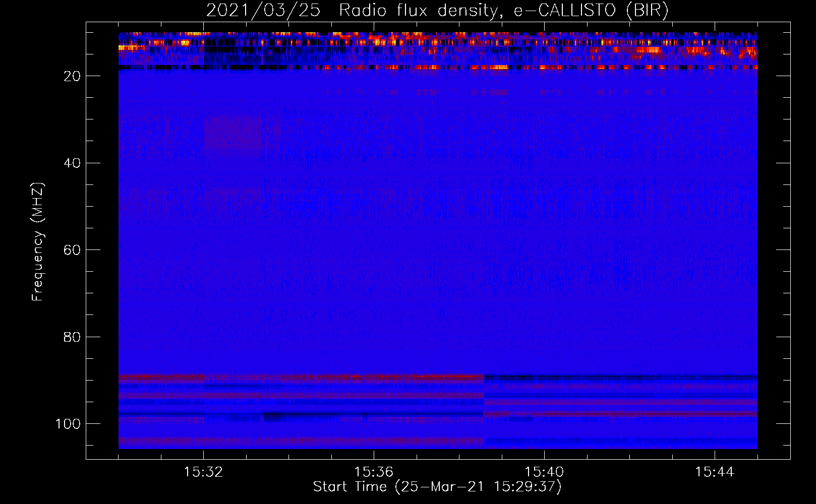Image resolution: width=816 pixels, height=504 pixels.
Task: Click the '20' frequency tick label
Action: (x=72, y=76)
